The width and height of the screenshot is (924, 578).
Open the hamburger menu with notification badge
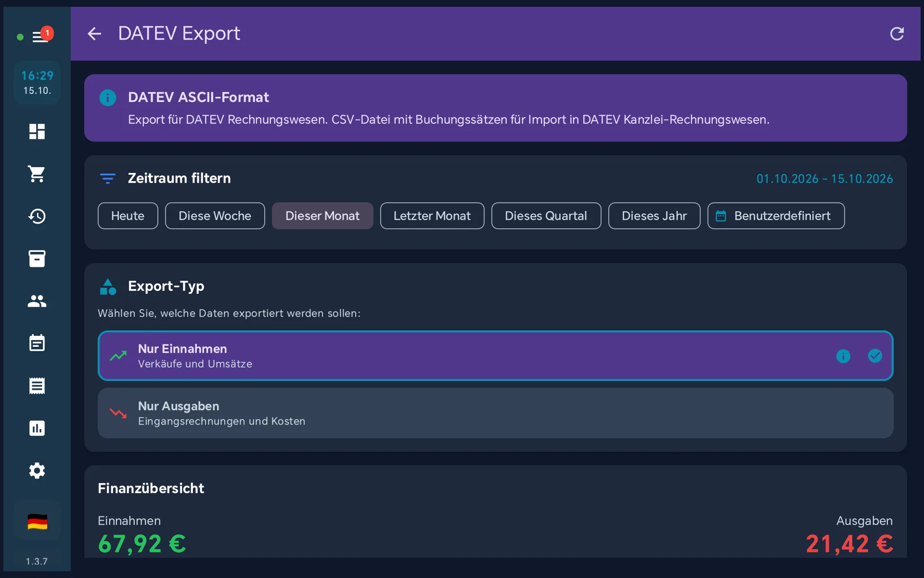pos(40,37)
